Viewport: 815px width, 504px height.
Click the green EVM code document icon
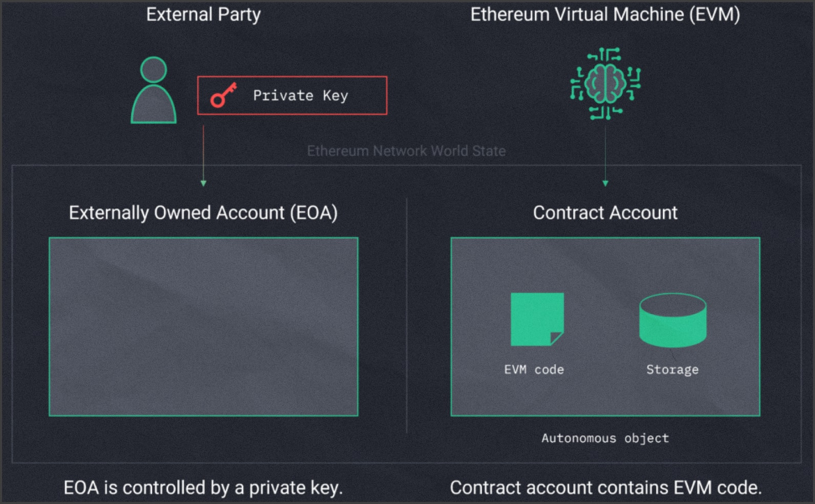pos(536,319)
